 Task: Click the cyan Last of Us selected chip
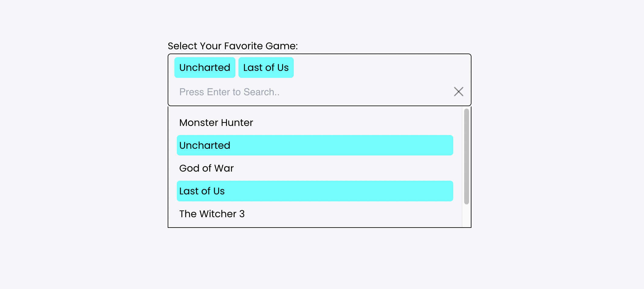click(266, 68)
